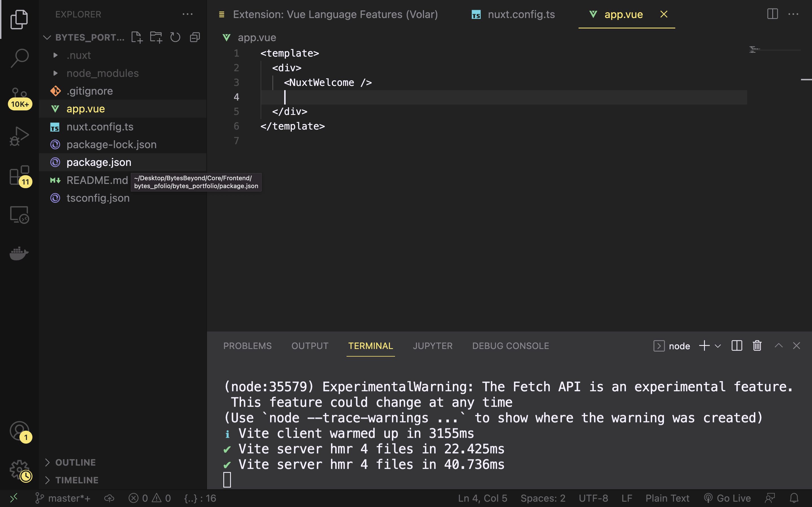This screenshot has width=812, height=507.
Task: Expand the TIMELINE section in explorer
Action: coord(77,480)
